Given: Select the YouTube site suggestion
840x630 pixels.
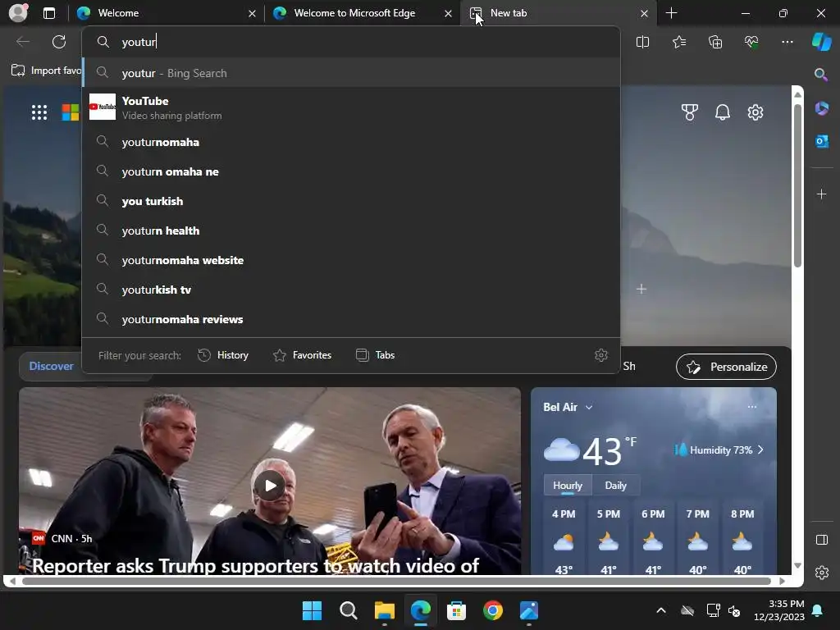Looking at the screenshot, I should (351, 107).
